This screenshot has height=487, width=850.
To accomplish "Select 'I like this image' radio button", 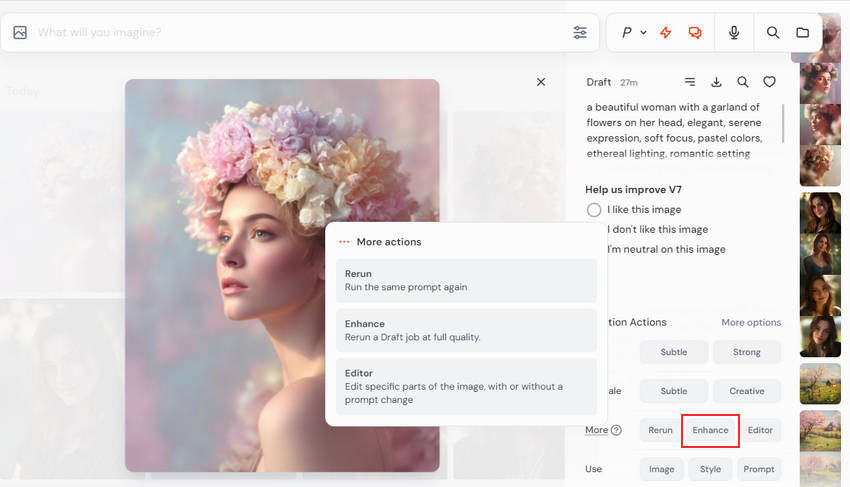I will 594,210.
